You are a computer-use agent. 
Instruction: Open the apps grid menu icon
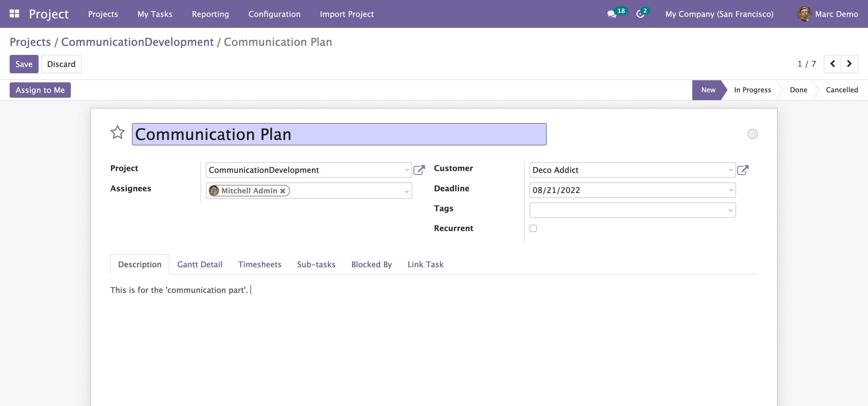[14, 14]
